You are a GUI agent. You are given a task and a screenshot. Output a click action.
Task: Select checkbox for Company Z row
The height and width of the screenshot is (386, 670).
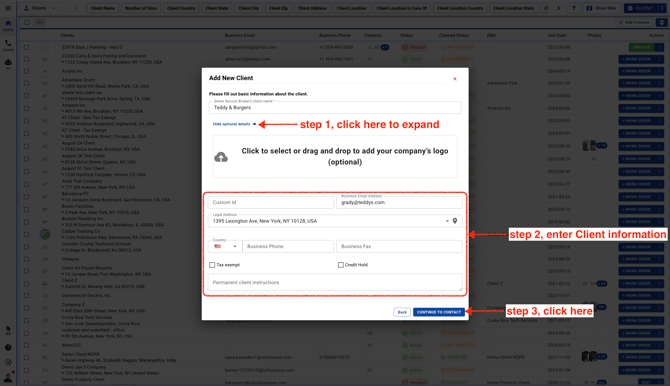coord(26,308)
